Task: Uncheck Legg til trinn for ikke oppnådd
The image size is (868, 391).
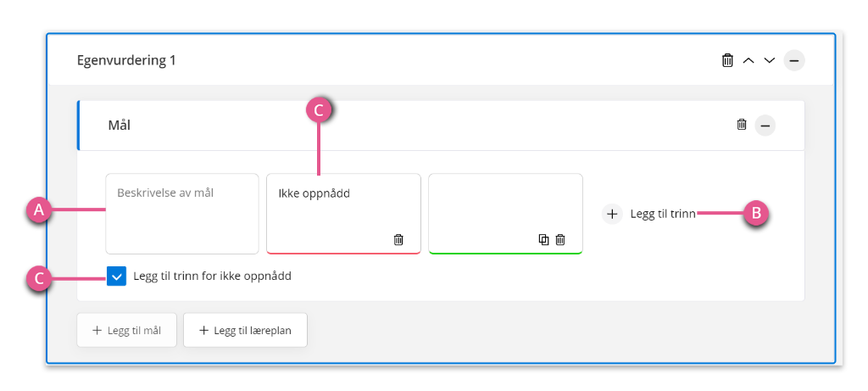Action: (117, 276)
